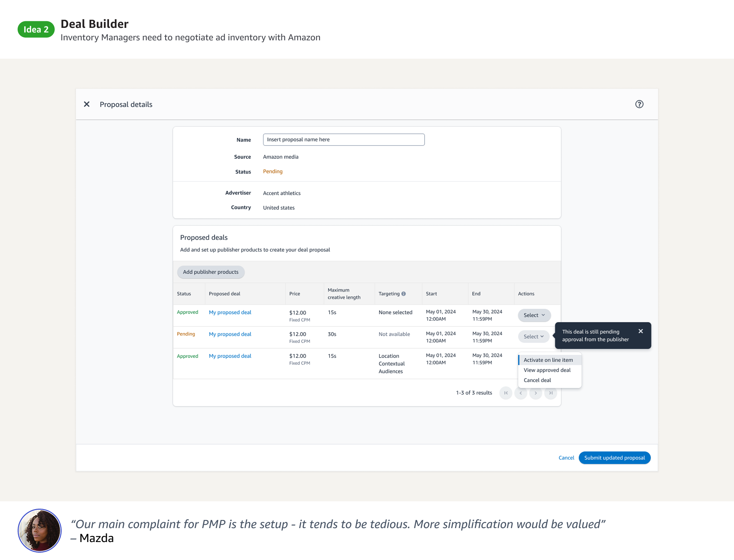Image resolution: width=734 pixels, height=560 pixels.
Task: Open the help icon in the top right
Action: pyautogui.click(x=639, y=104)
